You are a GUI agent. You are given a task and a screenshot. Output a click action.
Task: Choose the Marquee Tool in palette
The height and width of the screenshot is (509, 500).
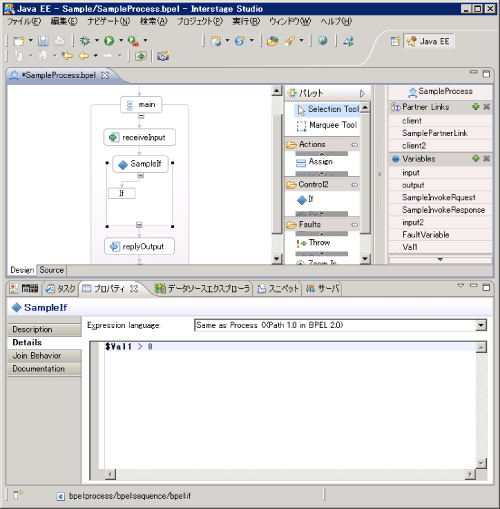click(x=327, y=125)
